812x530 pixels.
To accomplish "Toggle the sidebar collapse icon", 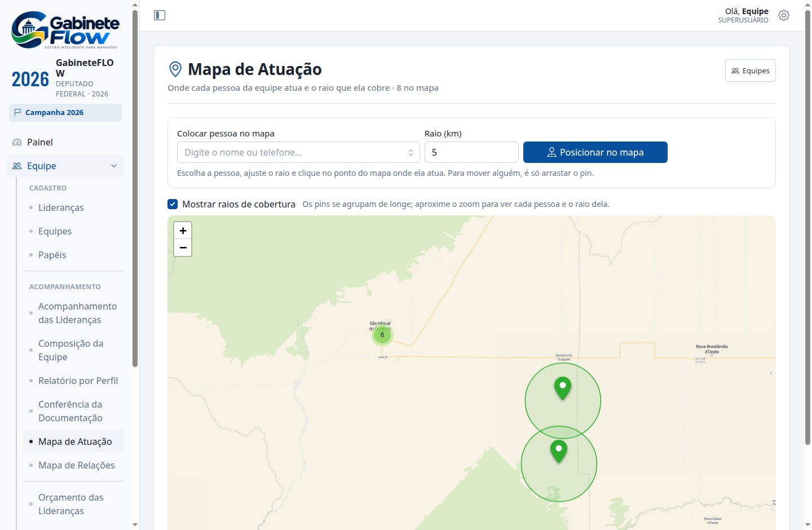I will coord(160,15).
